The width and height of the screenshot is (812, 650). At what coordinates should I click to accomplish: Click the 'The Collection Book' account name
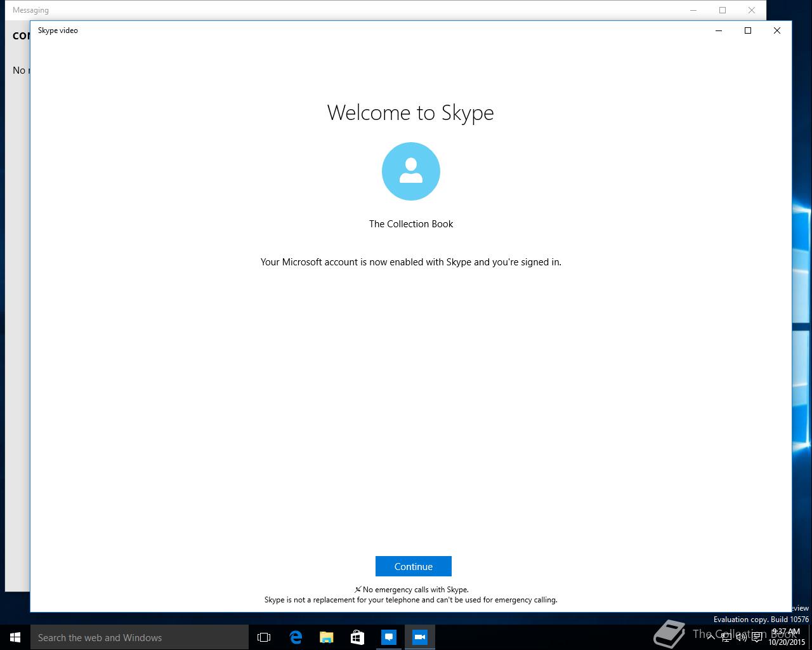click(411, 224)
